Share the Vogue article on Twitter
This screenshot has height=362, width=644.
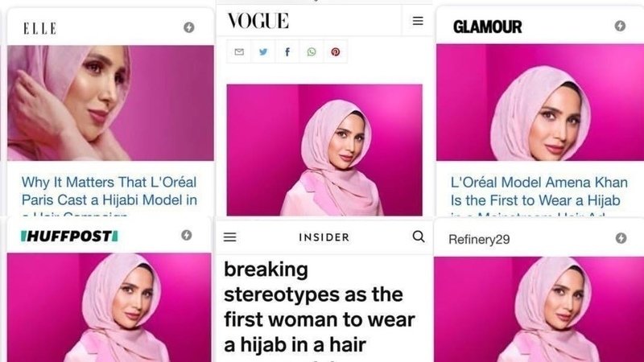coord(263,51)
